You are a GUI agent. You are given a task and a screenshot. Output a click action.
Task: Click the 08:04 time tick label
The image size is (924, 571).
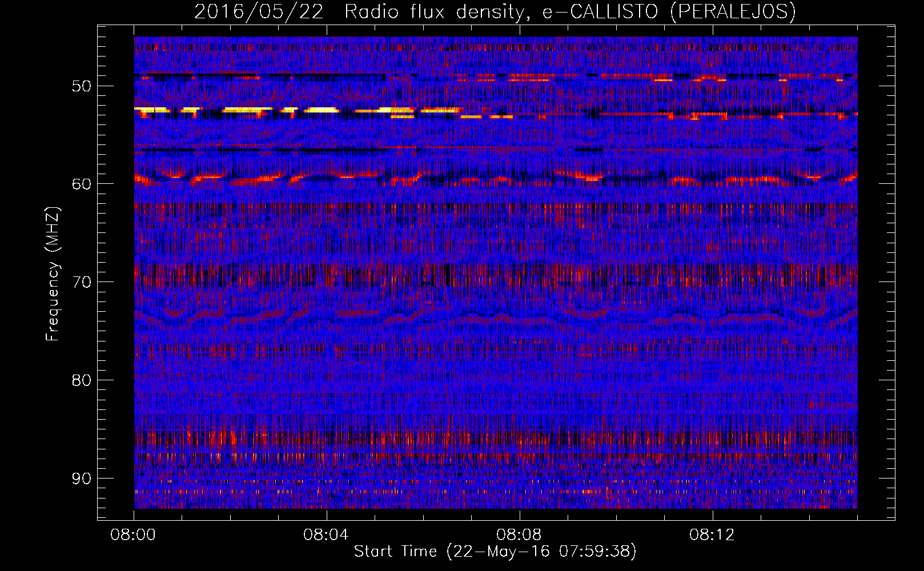(327, 535)
